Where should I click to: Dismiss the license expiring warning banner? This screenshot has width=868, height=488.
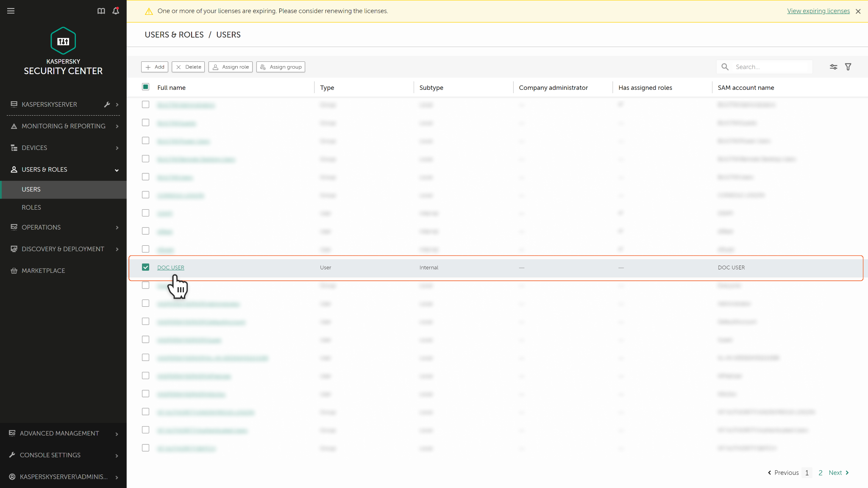[858, 11]
